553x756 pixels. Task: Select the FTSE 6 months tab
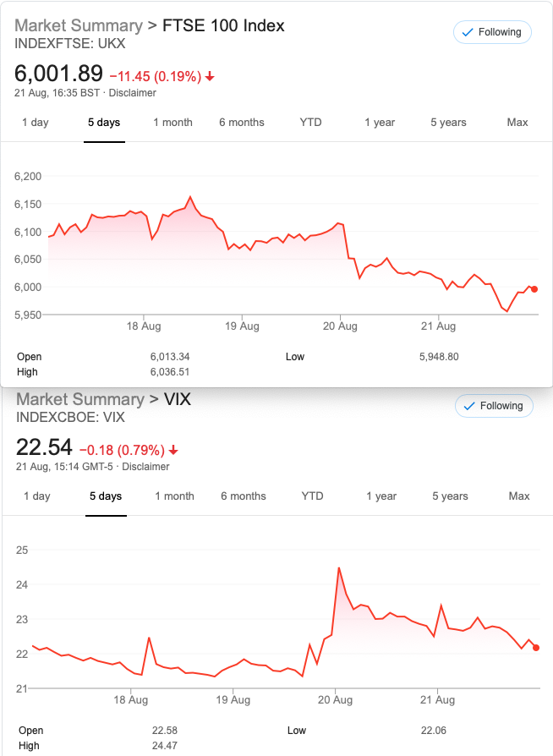point(242,123)
